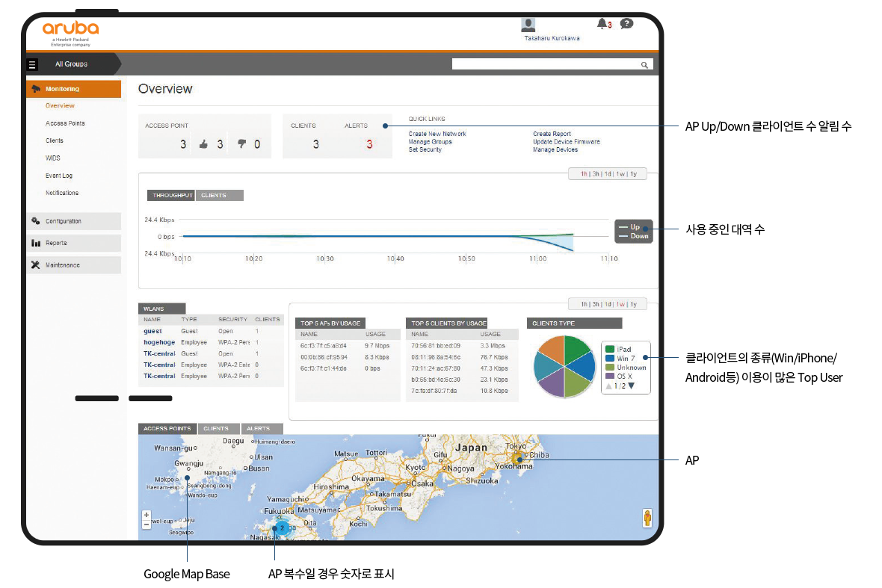Open the help question mark icon
The height and width of the screenshot is (588, 882).
[x=626, y=24]
